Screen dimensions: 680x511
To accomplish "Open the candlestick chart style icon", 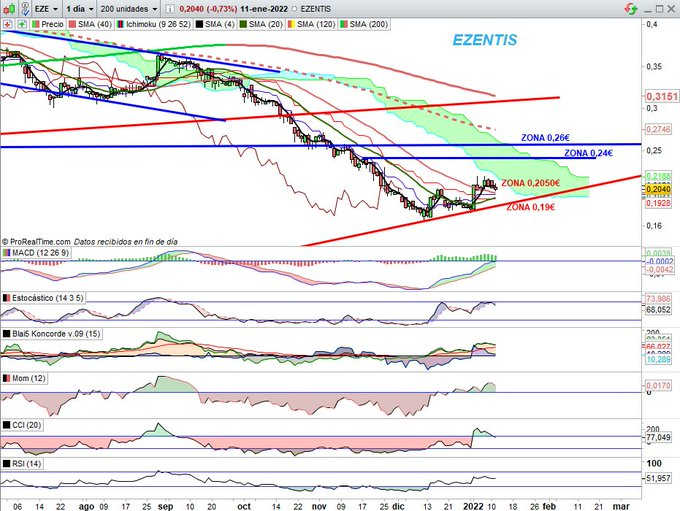I will 10,8.
